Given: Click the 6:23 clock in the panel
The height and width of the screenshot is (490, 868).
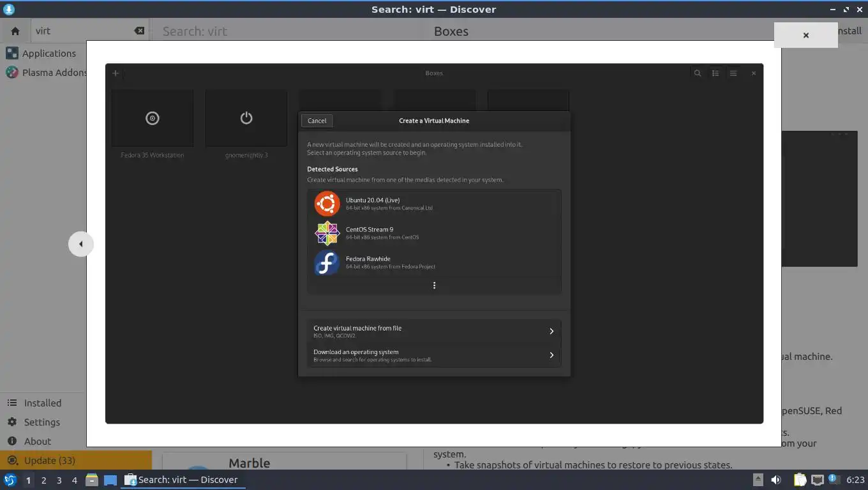Looking at the screenshot, I should tap(855, 480).
